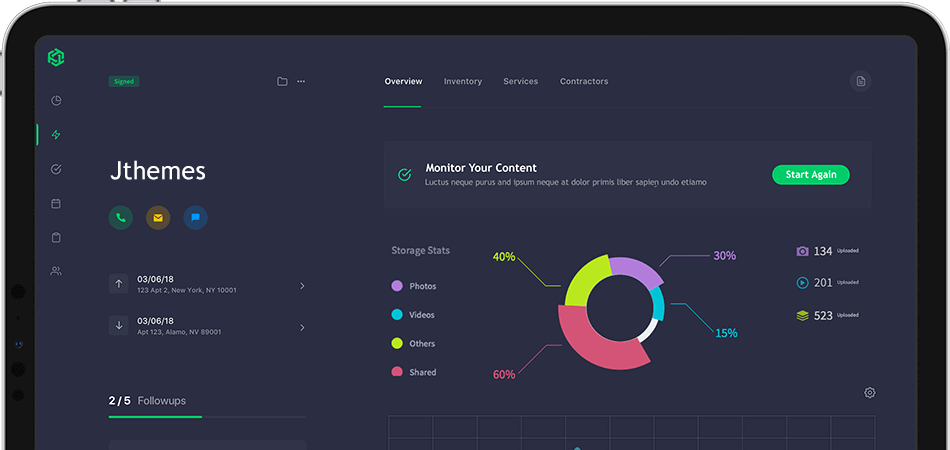Click the up arrow icon for New York address
This screenshot has height=450, width=950.
click(x=119, y=283)
